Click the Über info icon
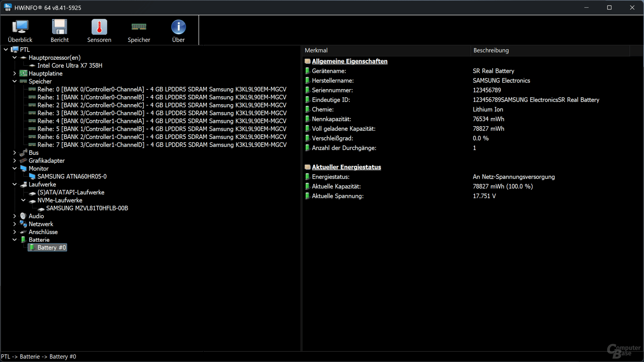 click(x=178, y=31)
